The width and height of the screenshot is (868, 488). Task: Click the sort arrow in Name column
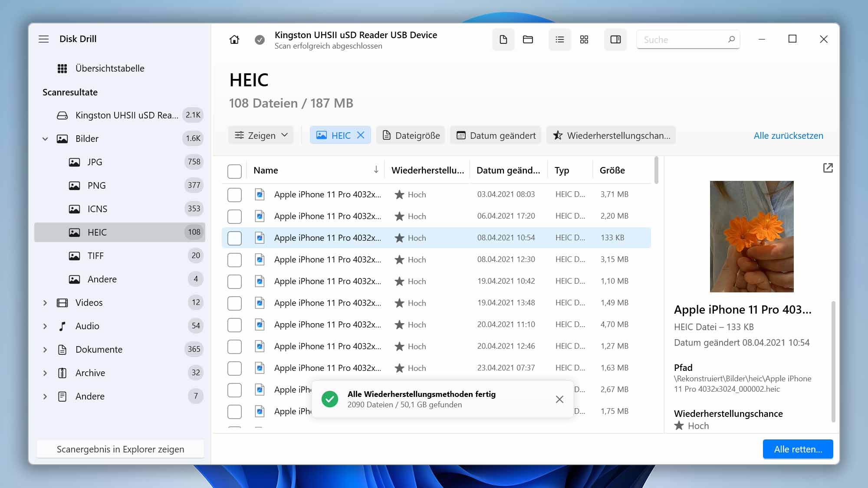376,170
